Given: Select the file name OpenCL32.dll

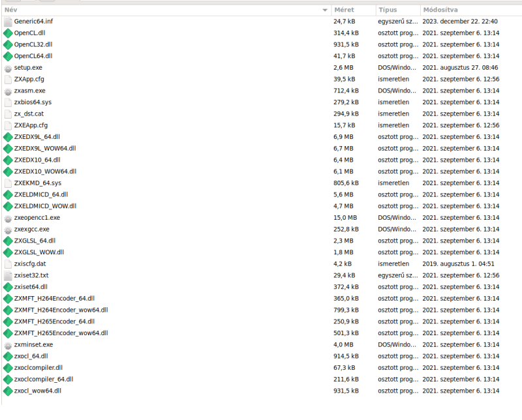Looking at the screenshot, I should coord(33,44).
